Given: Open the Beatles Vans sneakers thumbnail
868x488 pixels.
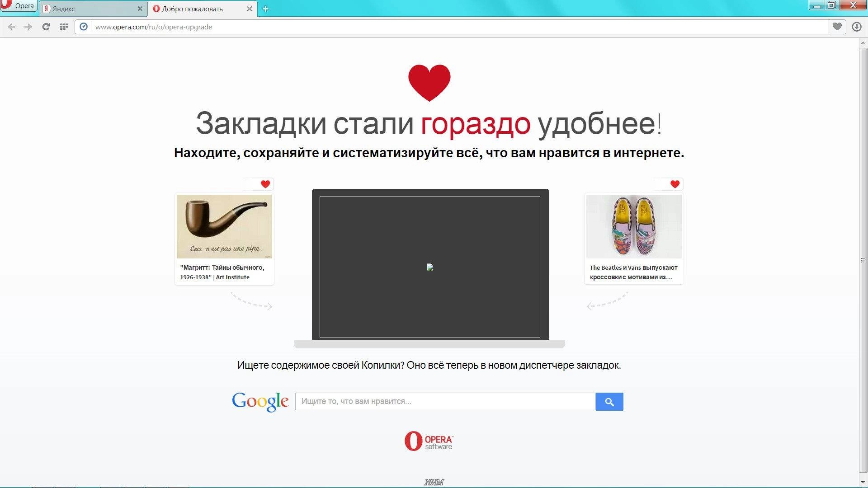Looking at the screenshot, I should 634,226.
